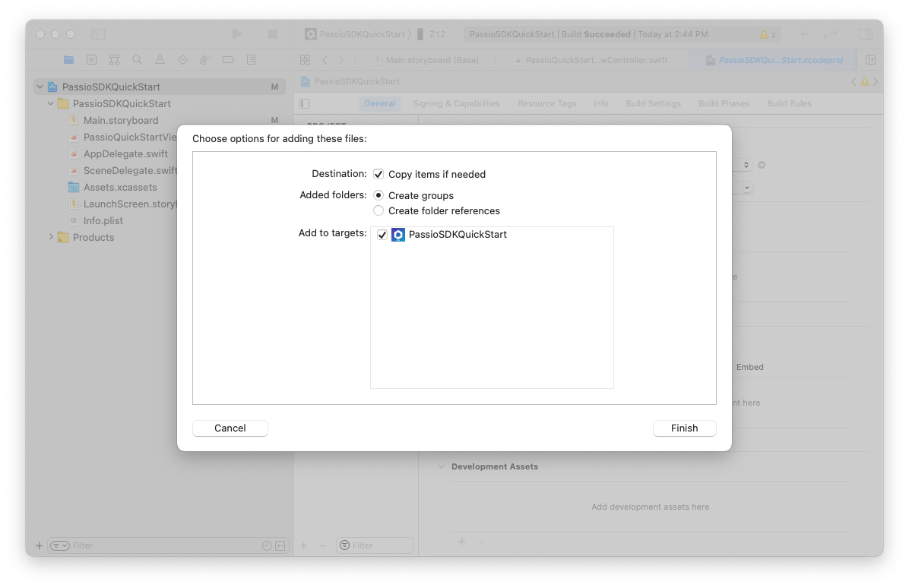The height and width of the screenshot is (588, 909).
Task: Click the PassioSDKQuickStart scheme selector
Action: click(355, 34)
